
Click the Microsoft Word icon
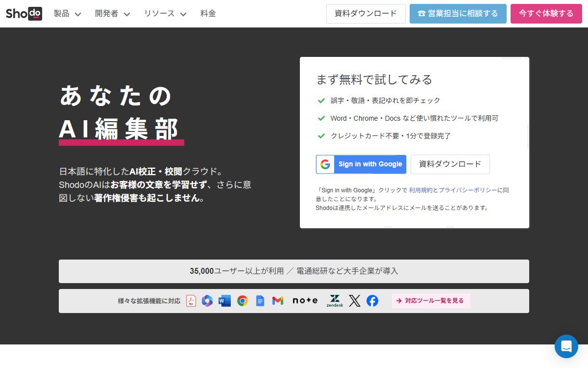(225, 301)
